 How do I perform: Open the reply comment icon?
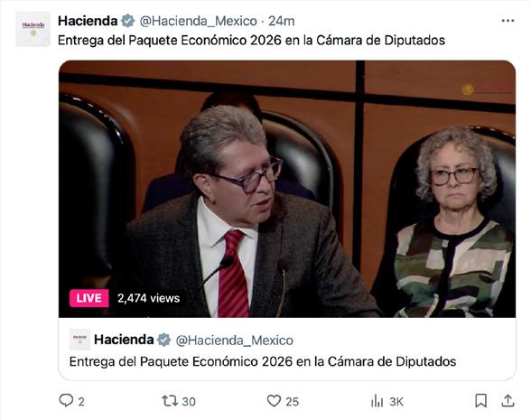66,400
